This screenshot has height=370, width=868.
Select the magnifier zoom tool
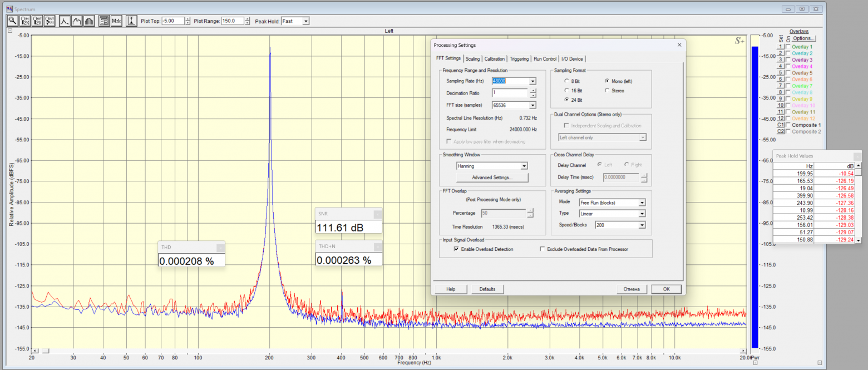click(x=12, y=21)
